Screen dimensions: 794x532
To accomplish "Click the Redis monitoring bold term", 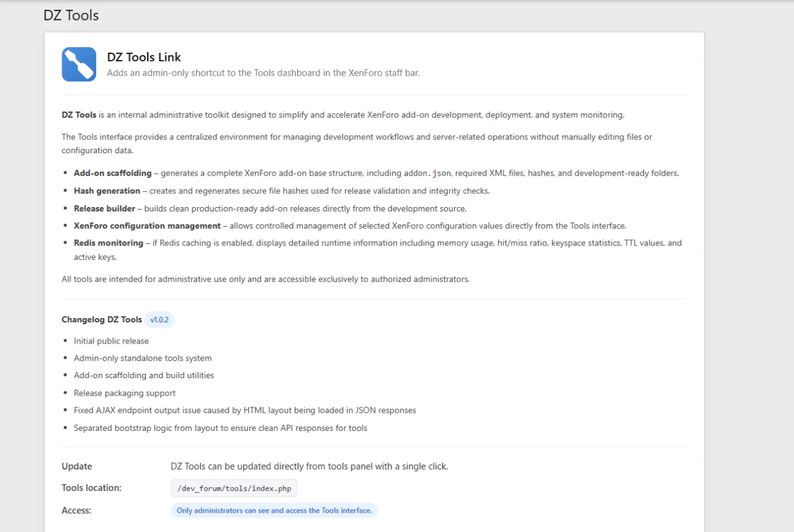I will 108,243.
